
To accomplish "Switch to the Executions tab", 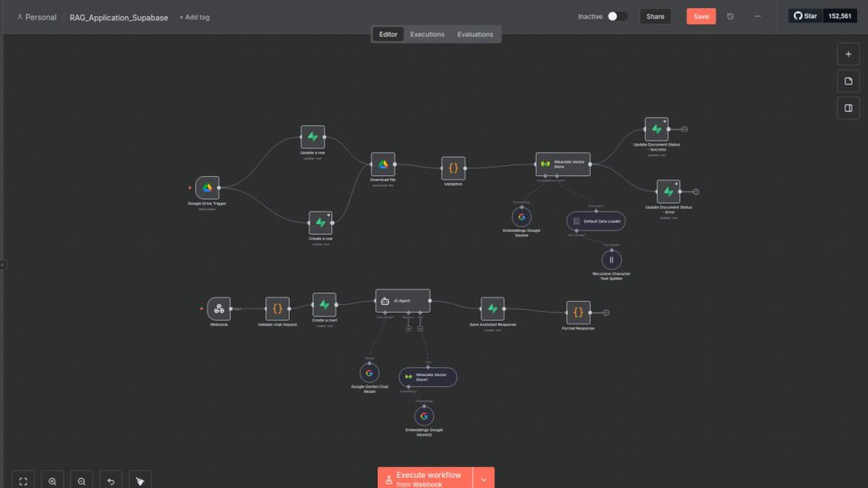I will coord(426,34).
